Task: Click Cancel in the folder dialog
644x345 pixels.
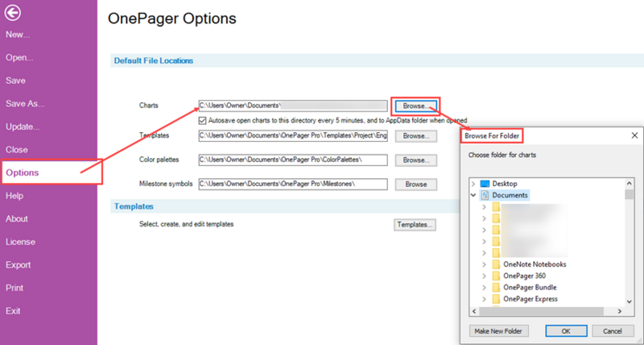Action: click(613, 331)
